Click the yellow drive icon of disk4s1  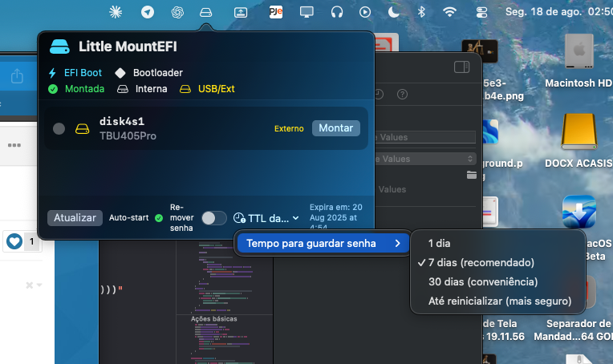coord(82,128)
